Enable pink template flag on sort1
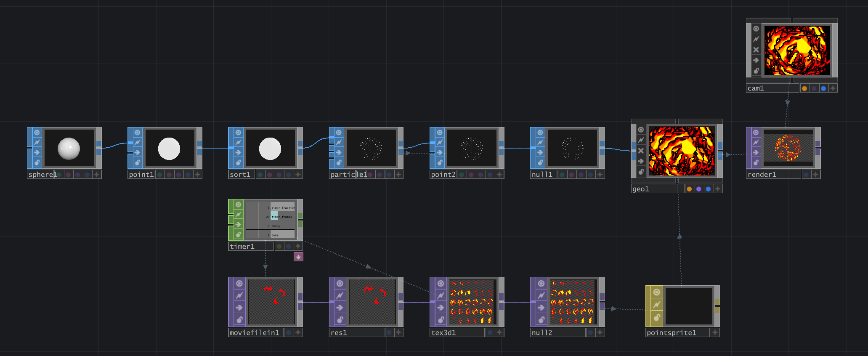The width and height of the screenshot is (868, 356). coord(270,174)
